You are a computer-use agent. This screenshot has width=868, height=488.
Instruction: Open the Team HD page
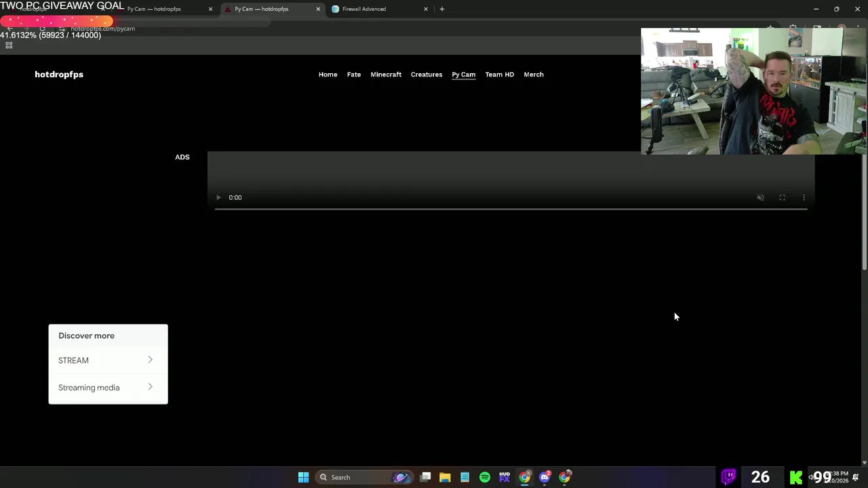click(x=500, y=75)
